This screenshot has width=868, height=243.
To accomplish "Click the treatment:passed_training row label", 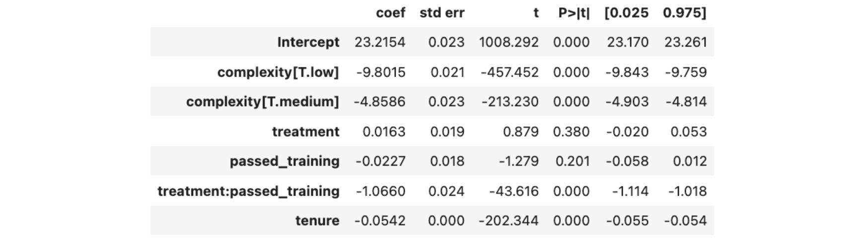I will pos(249,191).
